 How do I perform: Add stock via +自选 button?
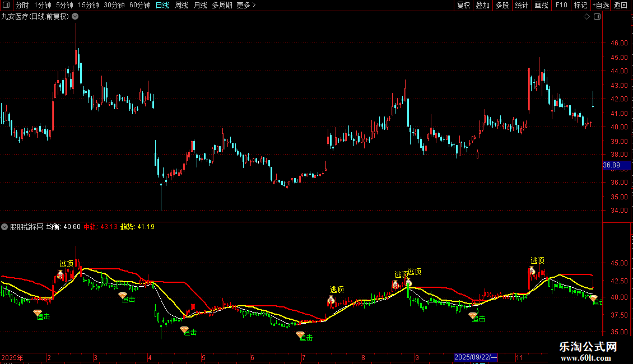point(601,5)
